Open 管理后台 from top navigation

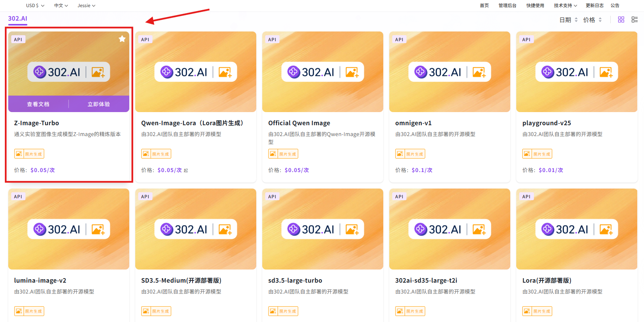507,6
